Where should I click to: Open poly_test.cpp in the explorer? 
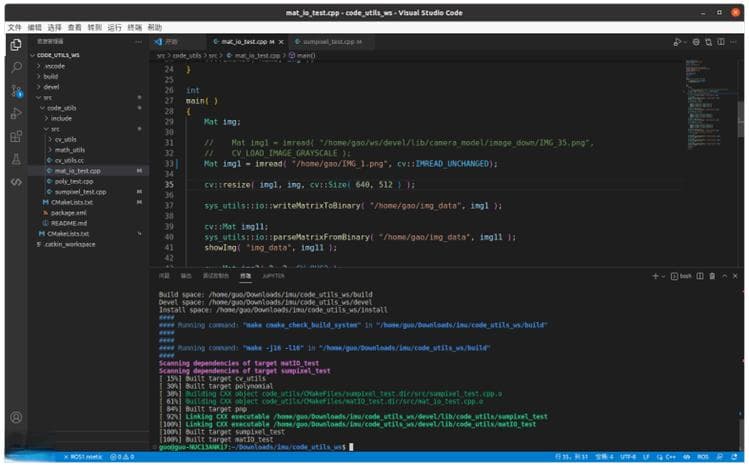88,181
